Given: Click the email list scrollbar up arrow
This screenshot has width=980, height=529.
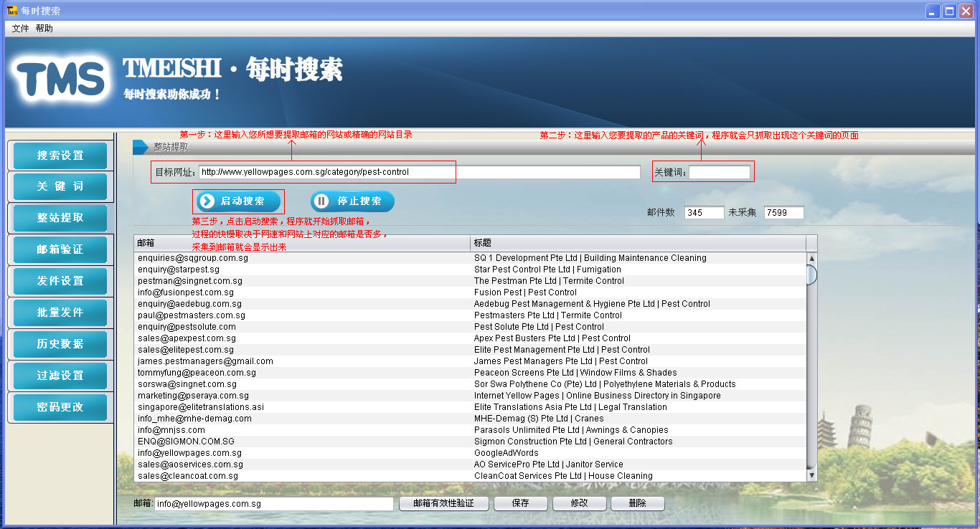Looking at the screenshot, I should click(812, 258).
